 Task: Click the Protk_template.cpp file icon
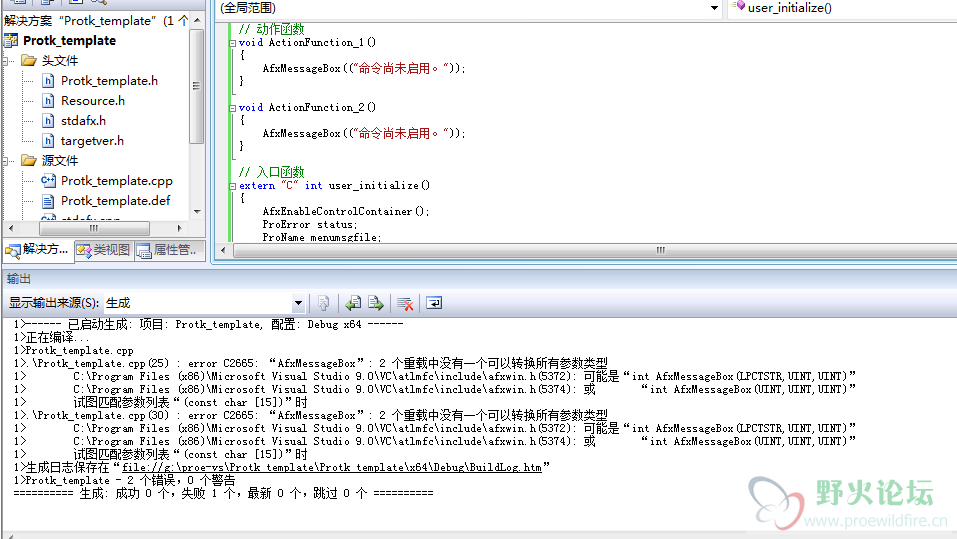pos(48,181)
